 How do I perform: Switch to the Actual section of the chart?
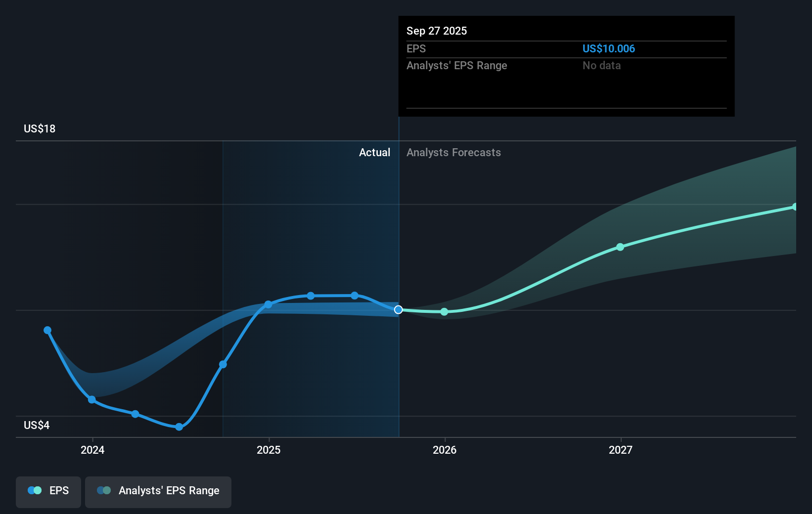374,152
